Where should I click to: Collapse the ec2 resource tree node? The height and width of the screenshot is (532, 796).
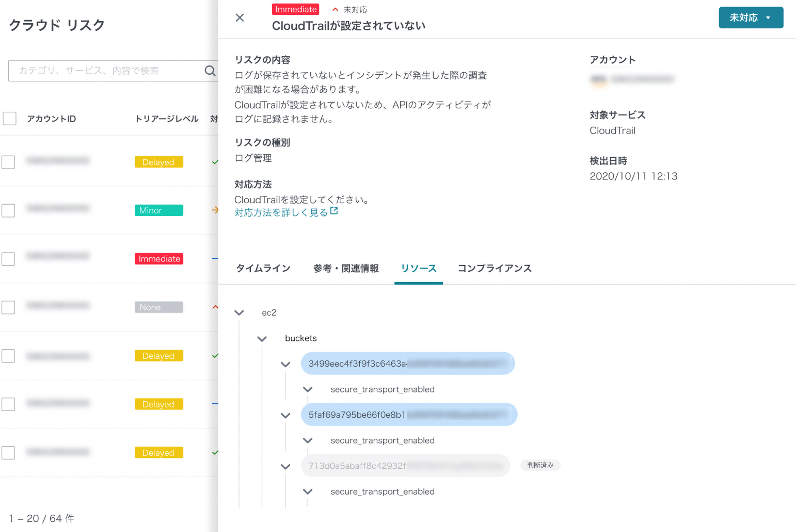(239, 312)
